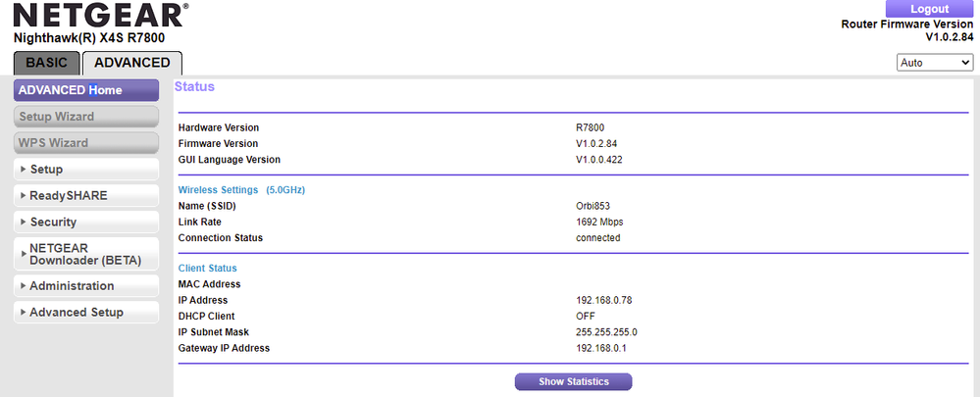
Task: Click the Show Statistics button
Action: [573, 381]
